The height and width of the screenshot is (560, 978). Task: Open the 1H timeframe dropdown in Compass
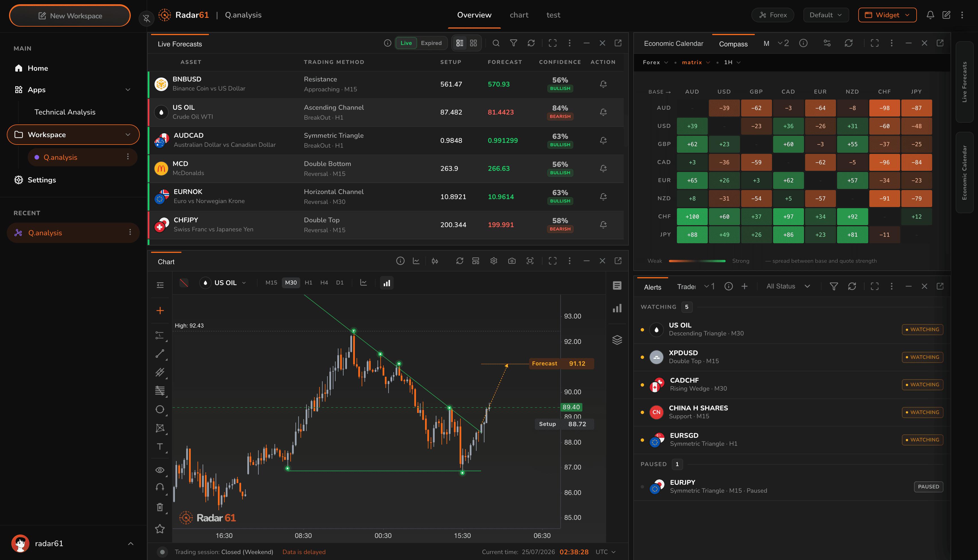point(732,62)
